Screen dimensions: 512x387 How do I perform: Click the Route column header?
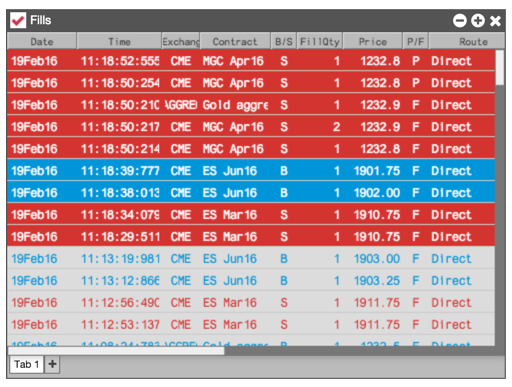click(467, 42)
